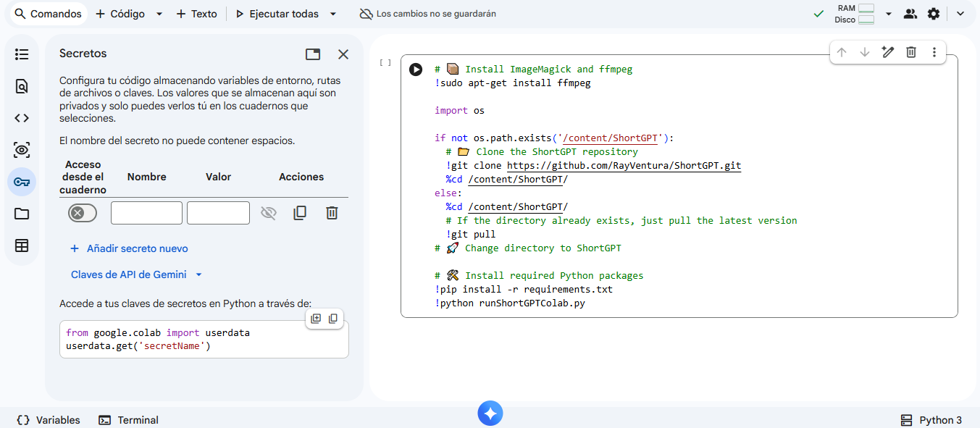Click the line '!python runShortGPTColab.py'
This screenshot has width=980, height=428.
pyautogui.click(x=510, y=303)
